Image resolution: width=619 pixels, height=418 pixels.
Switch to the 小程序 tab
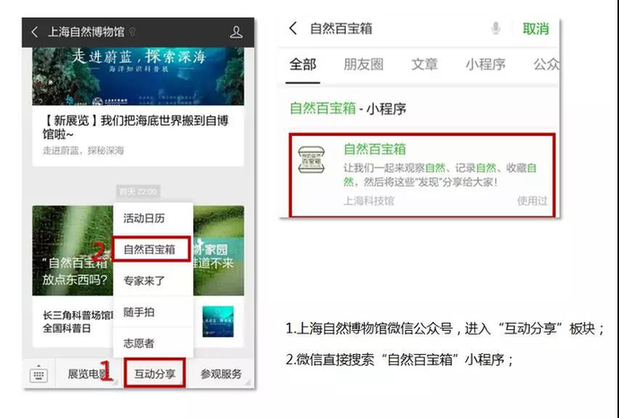coord(485,64)
